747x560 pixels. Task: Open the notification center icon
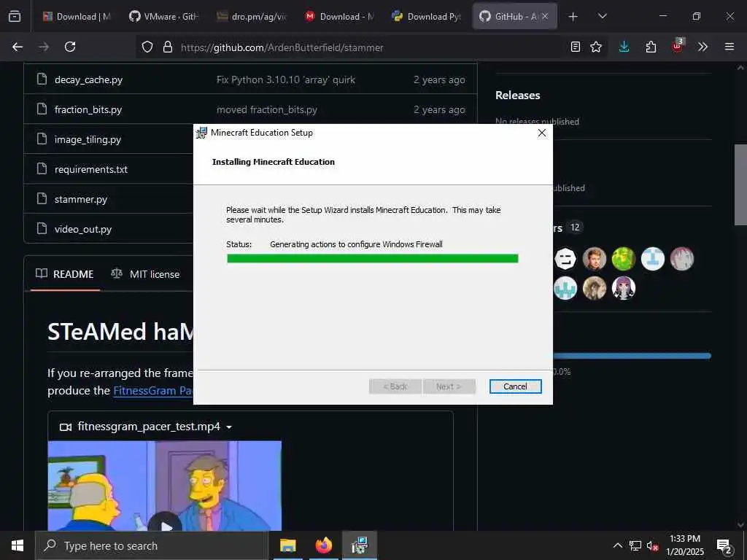724,546
